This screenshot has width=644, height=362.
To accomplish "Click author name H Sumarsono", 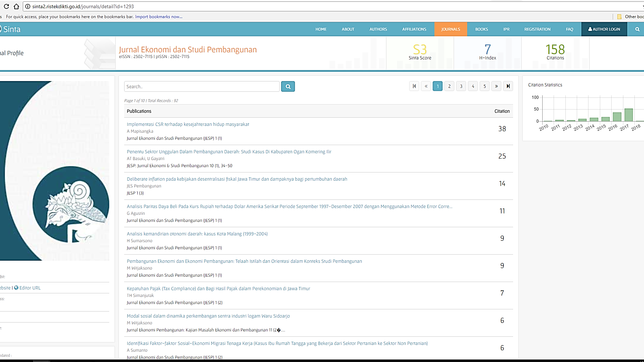I will [139, 241].
